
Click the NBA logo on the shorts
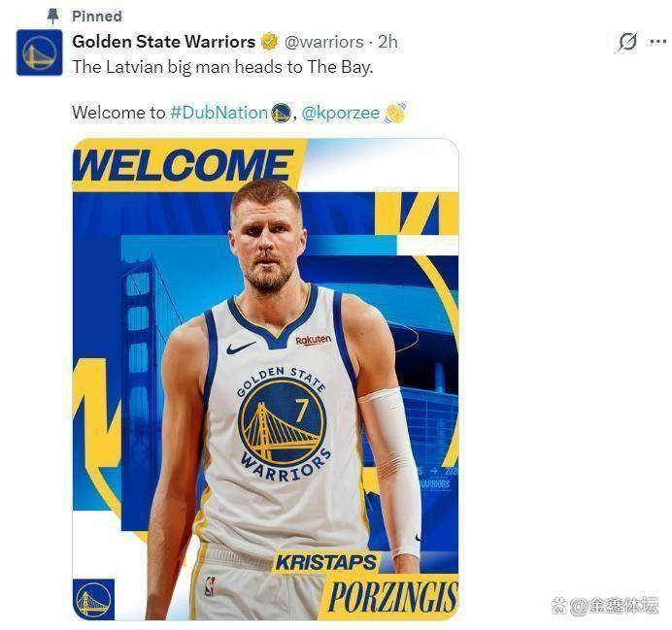(210, 586)
